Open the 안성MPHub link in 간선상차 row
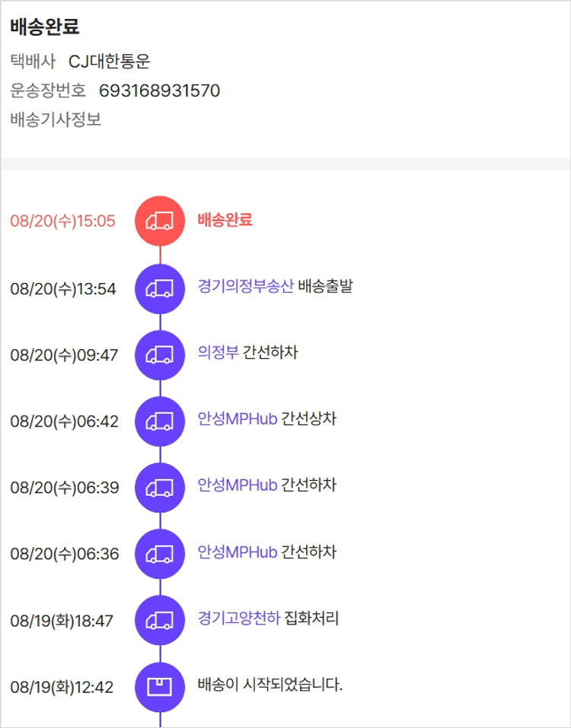The width and height of the screenshot is (571, 728). coord(237,419)
